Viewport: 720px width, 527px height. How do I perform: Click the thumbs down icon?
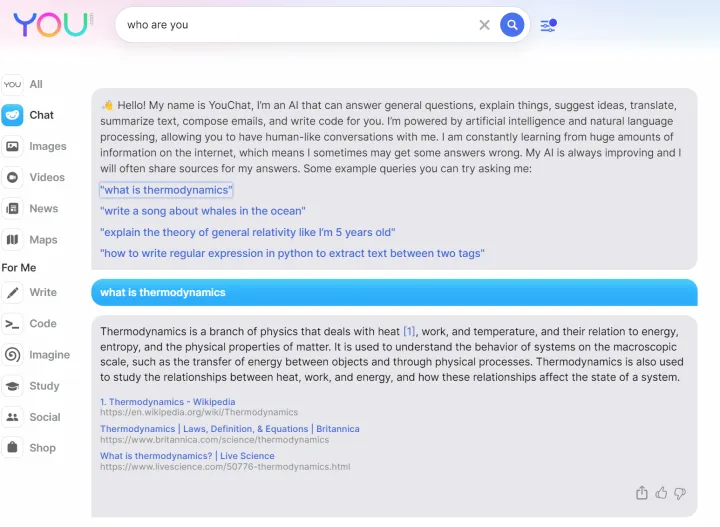(680, 493)
